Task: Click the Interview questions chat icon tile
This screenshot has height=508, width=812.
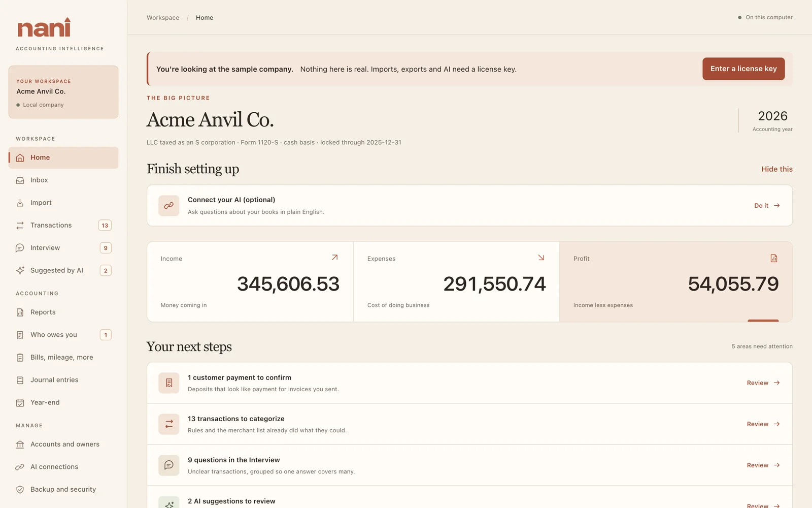Action: pos(169,465)
